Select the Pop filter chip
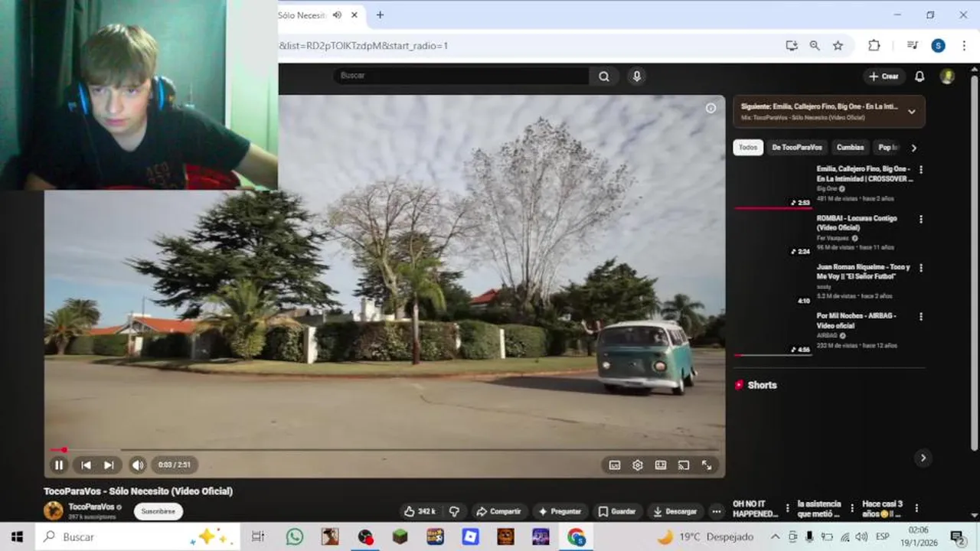980x551 pixels. coord(887,148)
